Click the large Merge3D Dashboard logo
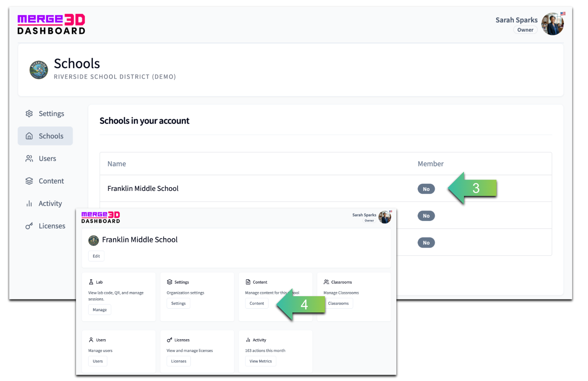The image size is (588, 381). [51, 24]
